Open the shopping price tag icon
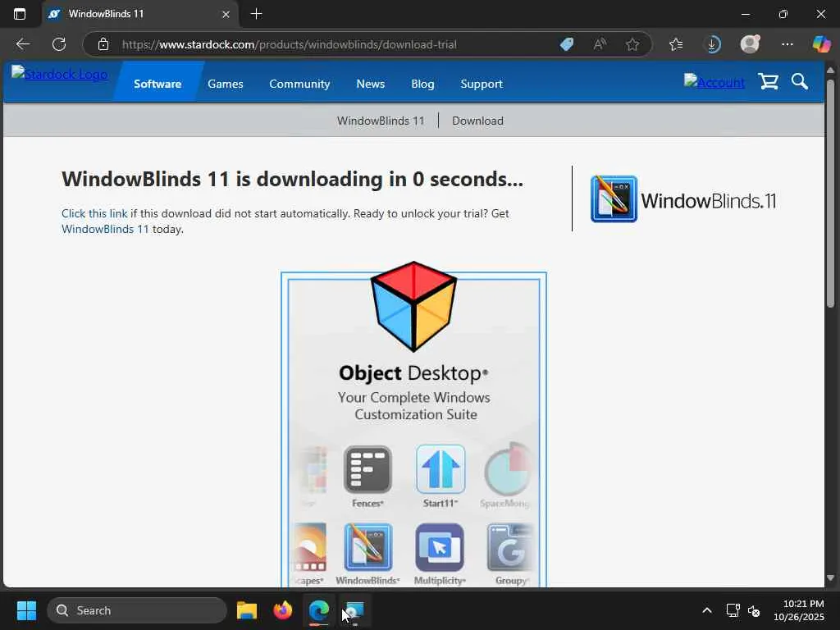 pos(566,44)
